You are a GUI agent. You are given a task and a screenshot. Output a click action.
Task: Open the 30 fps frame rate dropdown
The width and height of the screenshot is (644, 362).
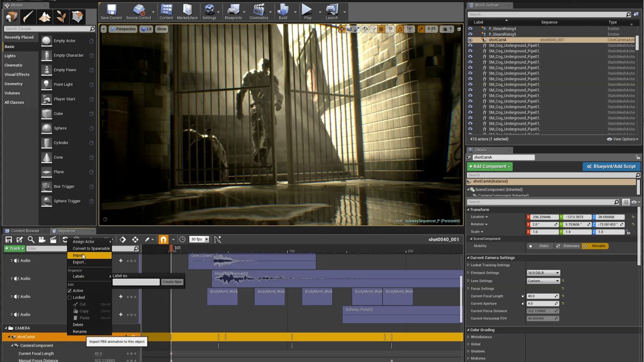click(x=198, y=239)
